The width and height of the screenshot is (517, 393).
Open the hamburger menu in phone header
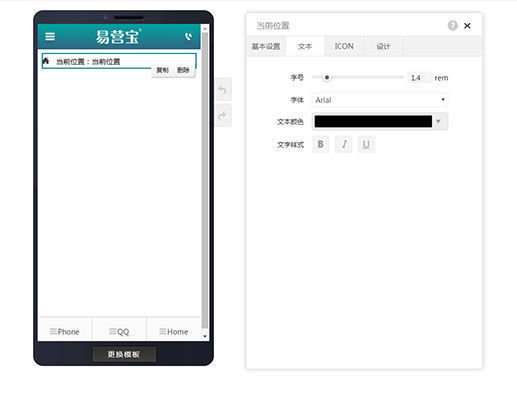point(50,36)
